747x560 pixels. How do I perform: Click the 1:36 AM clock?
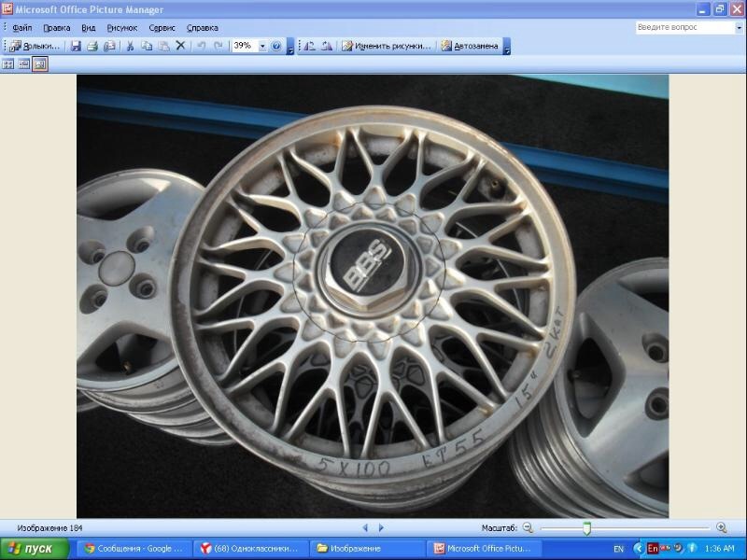tap(719, 549)
